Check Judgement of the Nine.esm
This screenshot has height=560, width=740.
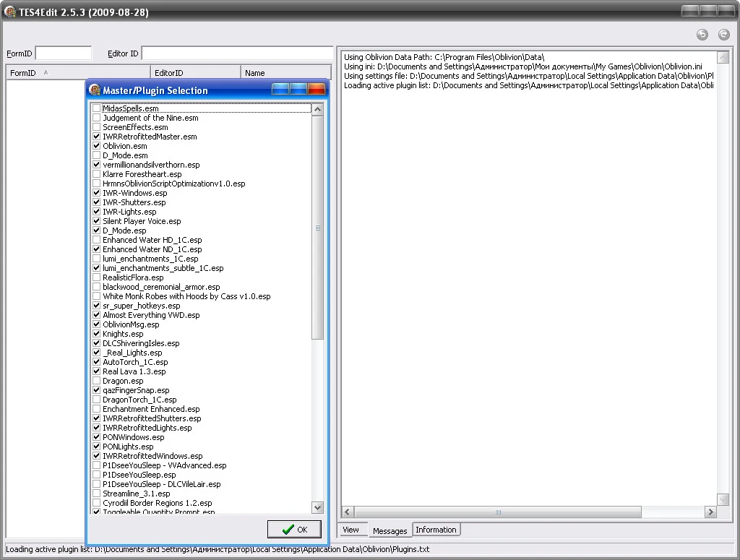[95, 117]
